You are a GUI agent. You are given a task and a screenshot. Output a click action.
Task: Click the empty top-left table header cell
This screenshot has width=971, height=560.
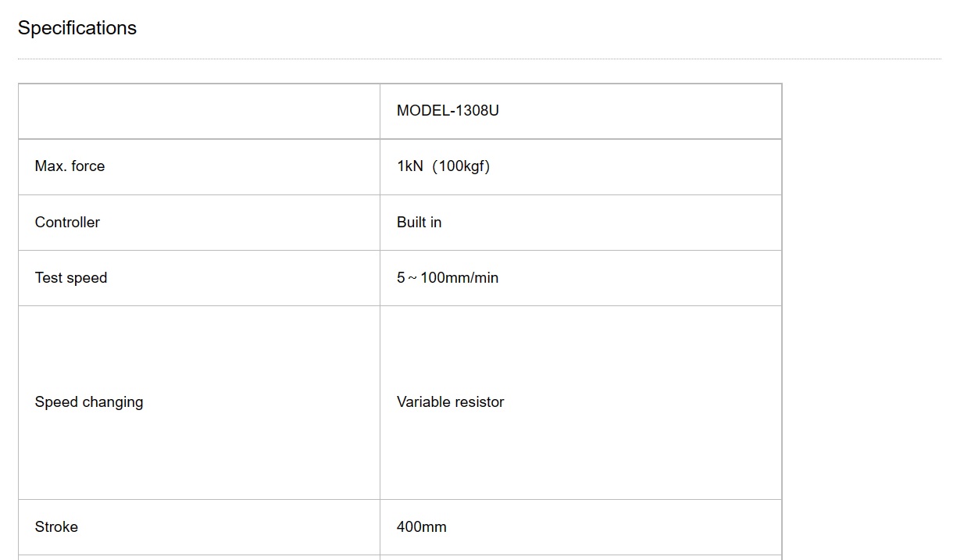click(x=199, y=111)
